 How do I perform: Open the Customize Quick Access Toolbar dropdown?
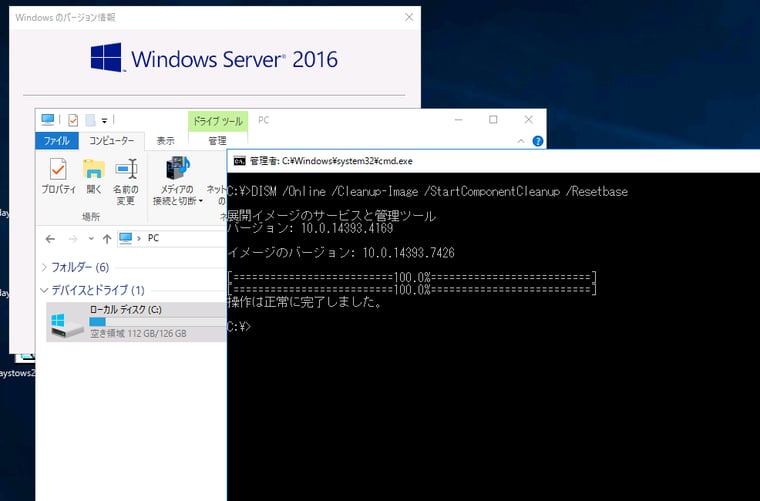point(104,121)
